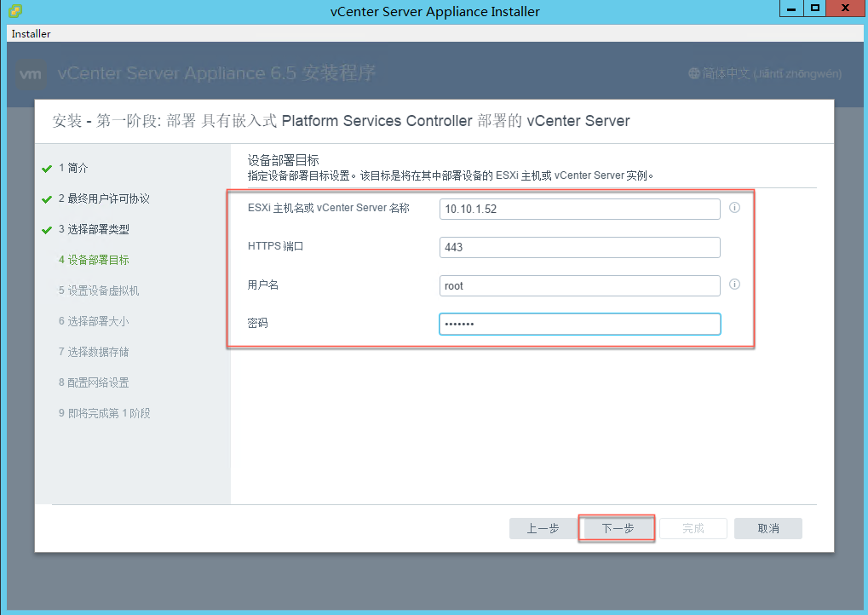Screen dimensions: 868x615
Task: Select step 8 配置网络设置
Action: click(94, 382)
